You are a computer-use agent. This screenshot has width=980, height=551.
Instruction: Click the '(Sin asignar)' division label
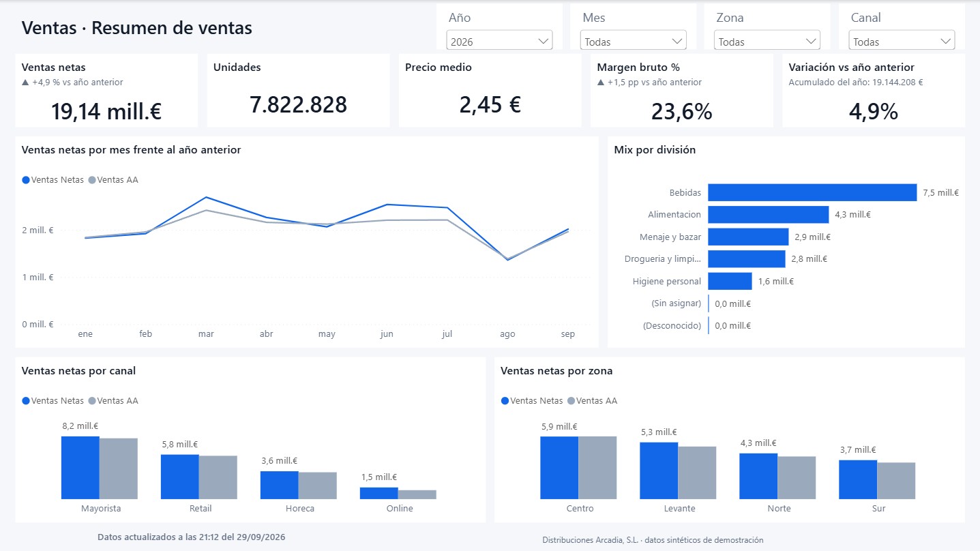(x=676, y=303)
